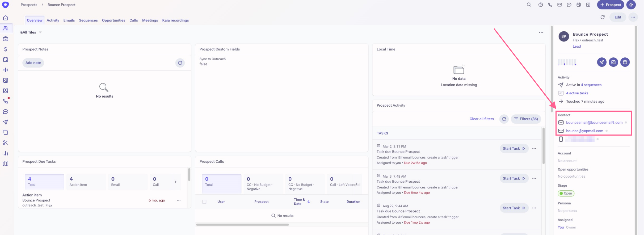Screen dimensions: 644x235
Task: Select the 0 Email counter tile
Action: click(128, 182)
